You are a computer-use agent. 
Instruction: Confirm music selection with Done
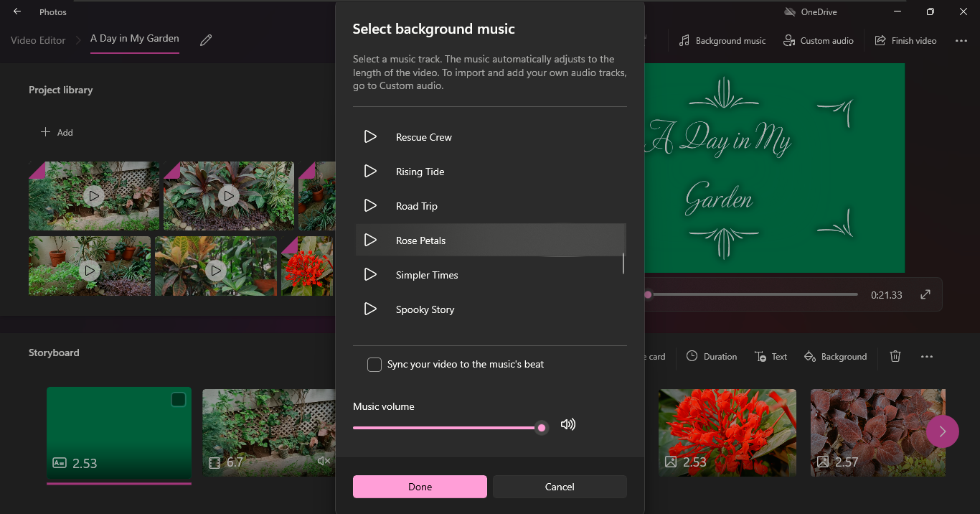pyautogui.click(x=419, y=486)
